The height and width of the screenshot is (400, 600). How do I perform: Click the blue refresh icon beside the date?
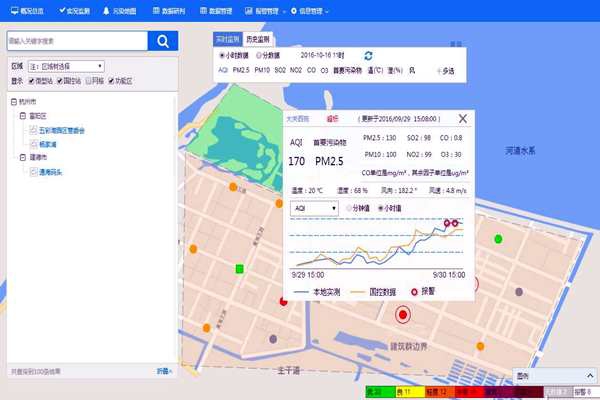coord(368,56)
